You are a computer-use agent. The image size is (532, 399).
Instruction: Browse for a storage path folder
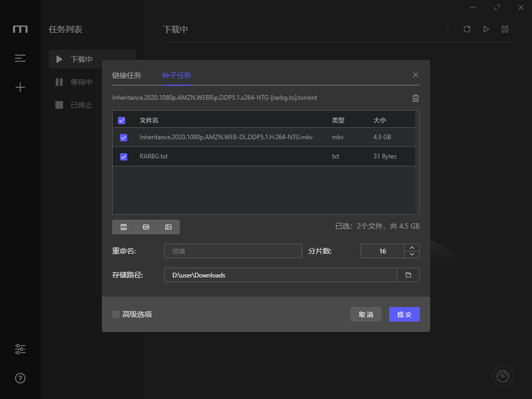pyautogui.click(x=408, y=275)
